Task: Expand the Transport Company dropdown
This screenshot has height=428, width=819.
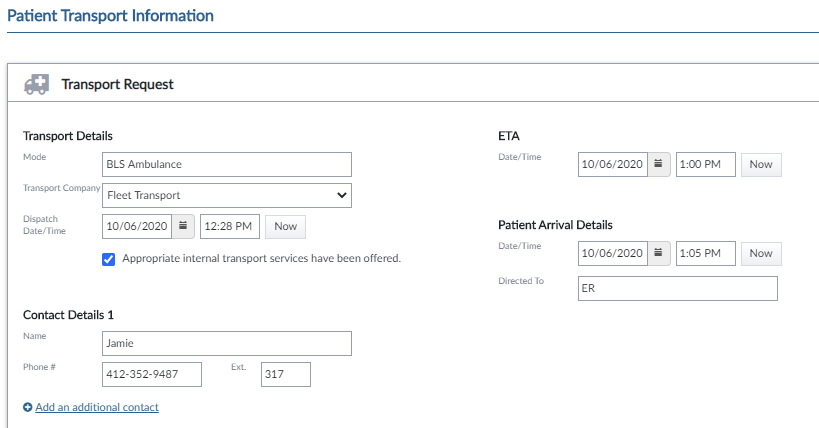Action: [x=227, y=195]
